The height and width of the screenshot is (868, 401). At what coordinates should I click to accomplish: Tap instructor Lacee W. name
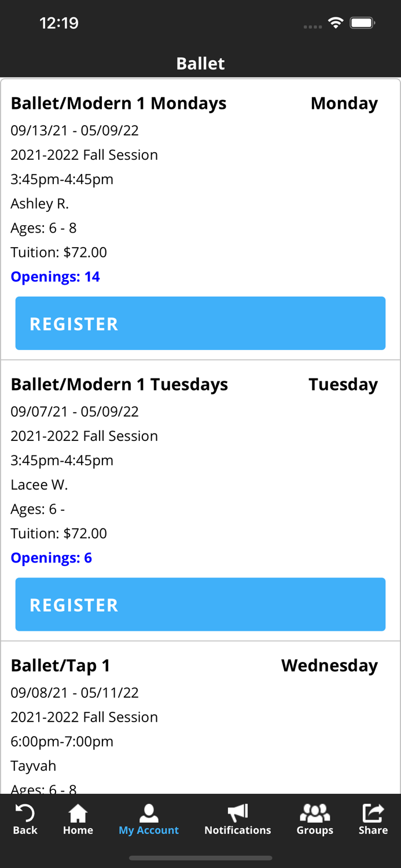coord(38,484)
